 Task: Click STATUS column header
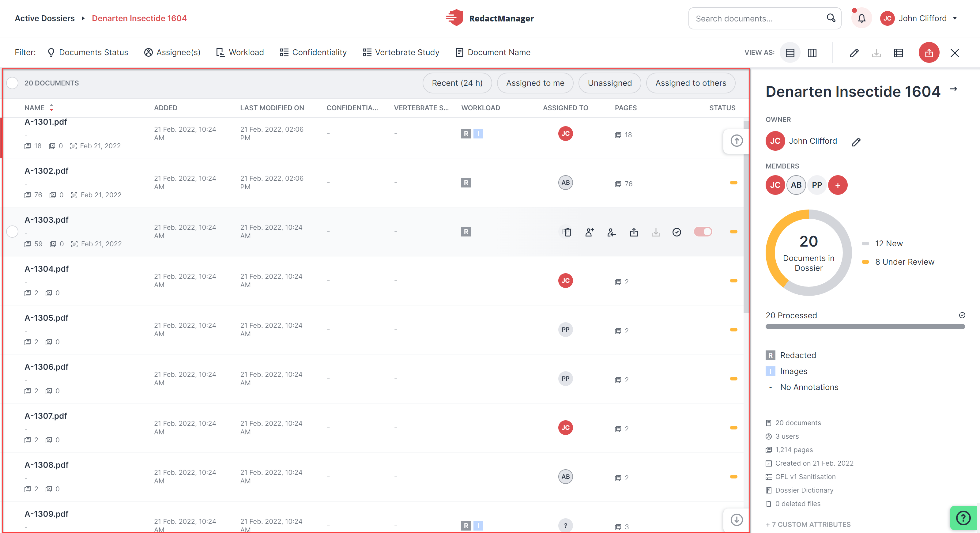click(x=722, y=108)
